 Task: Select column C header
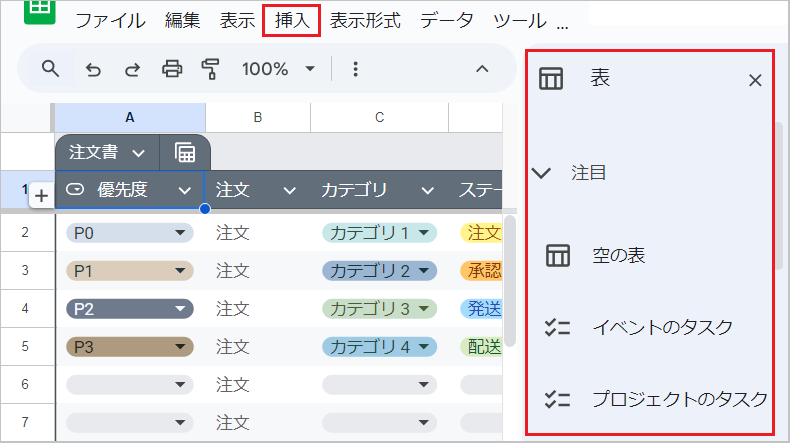[379, 118]
